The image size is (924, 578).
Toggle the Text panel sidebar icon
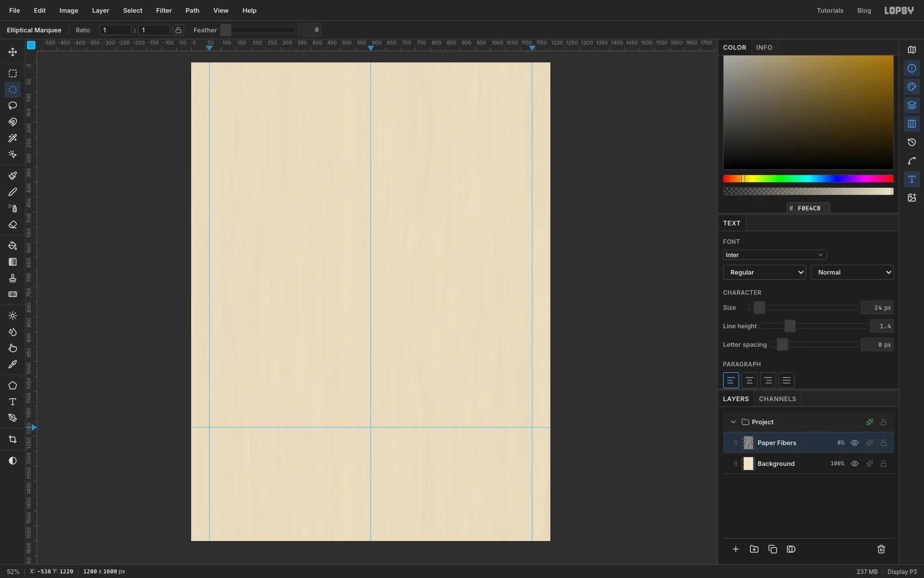click(912, 179)
